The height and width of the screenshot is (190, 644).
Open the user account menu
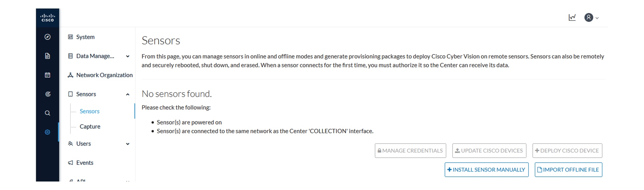coord(591,18)
